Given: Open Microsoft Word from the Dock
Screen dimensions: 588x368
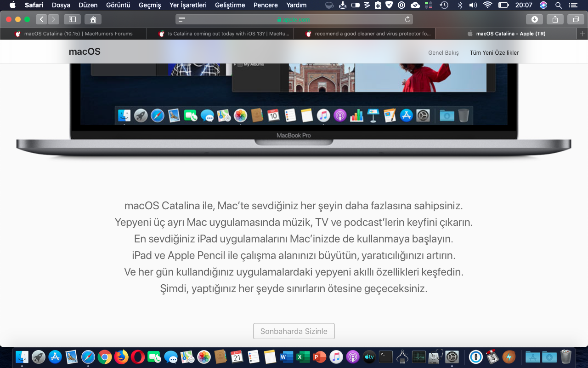Looking at the screenshot, I should [x=287, y=356].
